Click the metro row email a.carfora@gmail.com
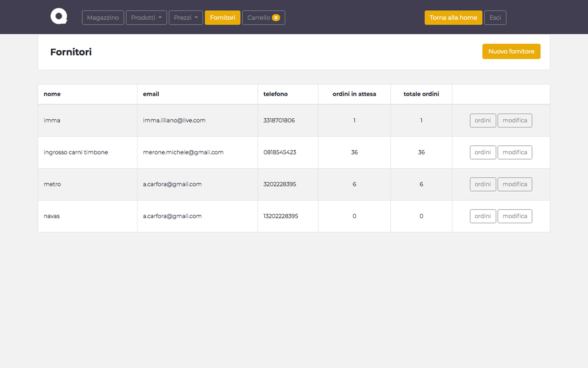Viewport: 588px width, 368px height. point(172,184)
